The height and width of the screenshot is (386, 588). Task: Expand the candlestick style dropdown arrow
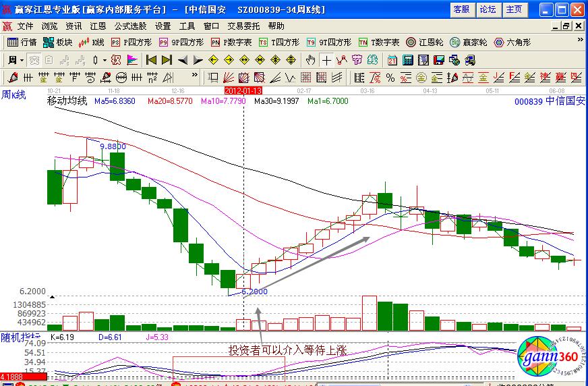(x=105, y=59)
